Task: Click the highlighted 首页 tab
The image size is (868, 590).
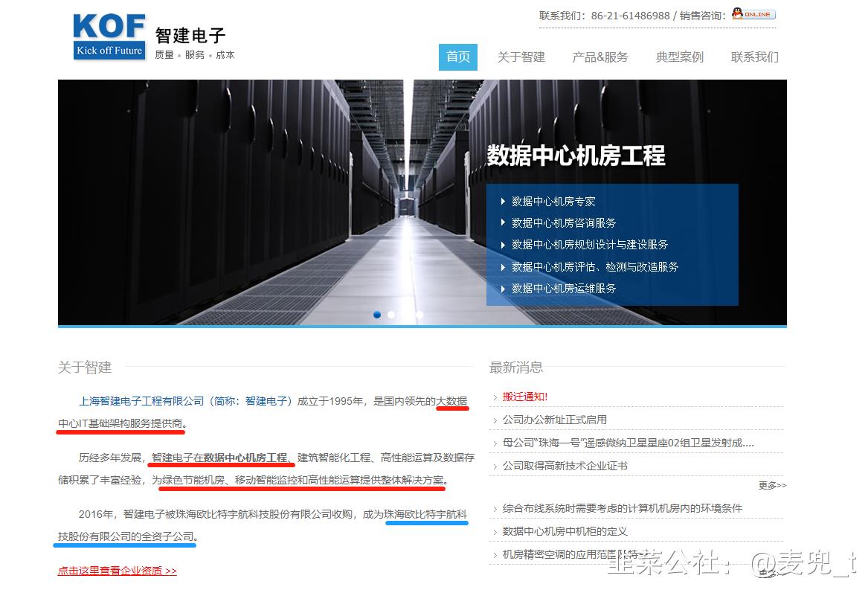Action: tap(457, 57)
